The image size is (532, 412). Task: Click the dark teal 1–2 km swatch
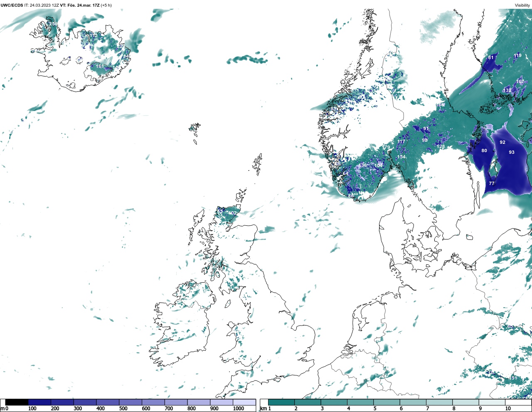pyautogui.click(x=281, y=402)
